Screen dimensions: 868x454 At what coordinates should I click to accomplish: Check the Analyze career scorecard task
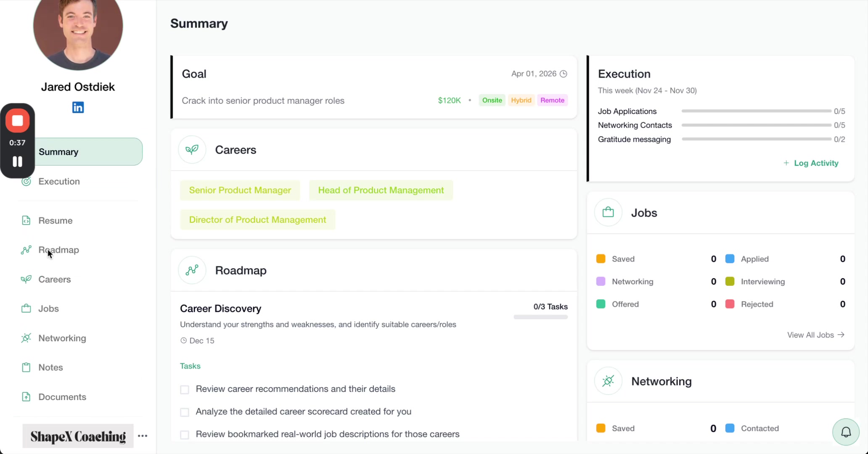pos(184,412)
